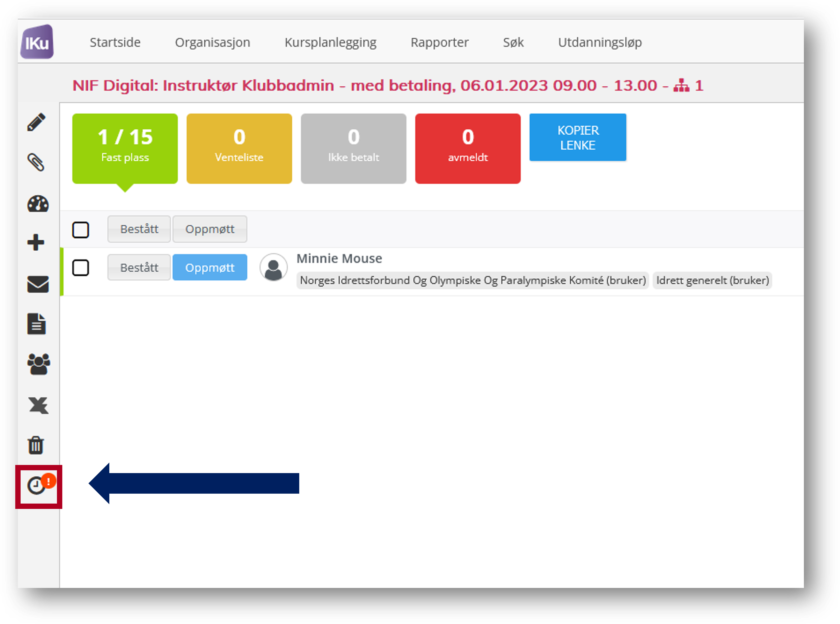Screen dimensions: 840x624
Task: Click the IKu logo icon
Action: (x=37, y=42)
